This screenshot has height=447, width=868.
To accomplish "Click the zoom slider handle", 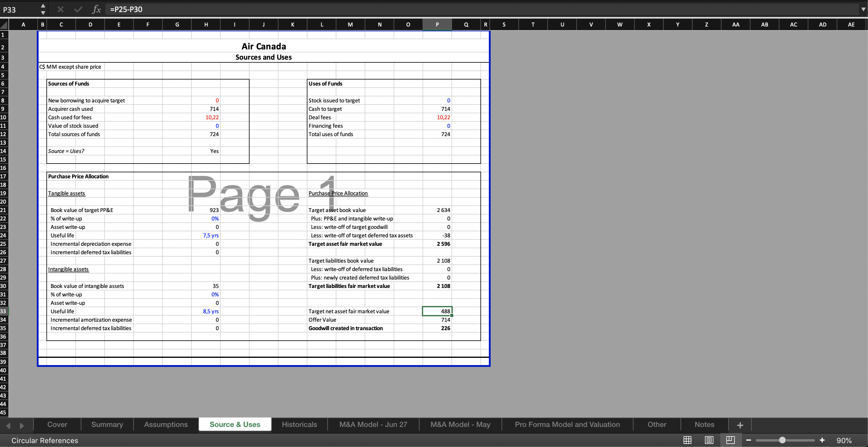I will [782, 440].
